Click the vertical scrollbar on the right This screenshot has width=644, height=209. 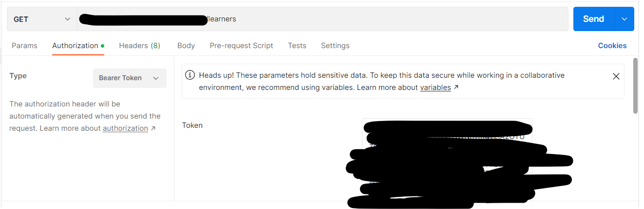[x=635, y=86]
